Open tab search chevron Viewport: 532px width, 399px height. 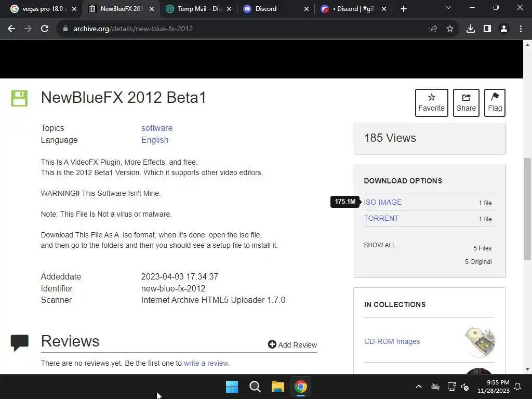(x=448, y=8)
